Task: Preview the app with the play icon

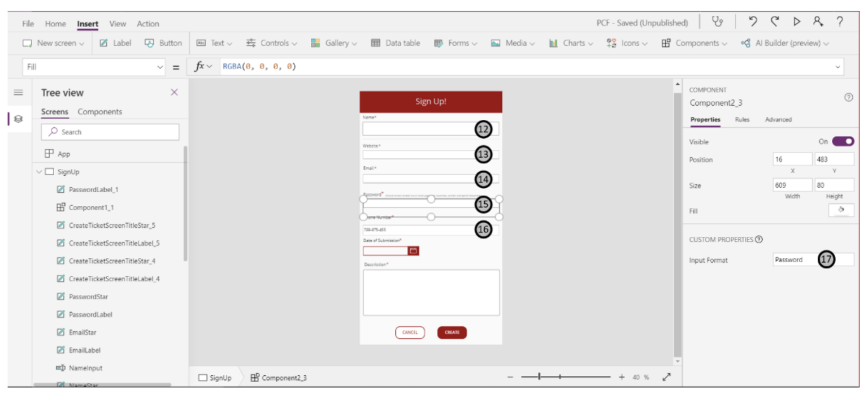Action: pos(797,23)
